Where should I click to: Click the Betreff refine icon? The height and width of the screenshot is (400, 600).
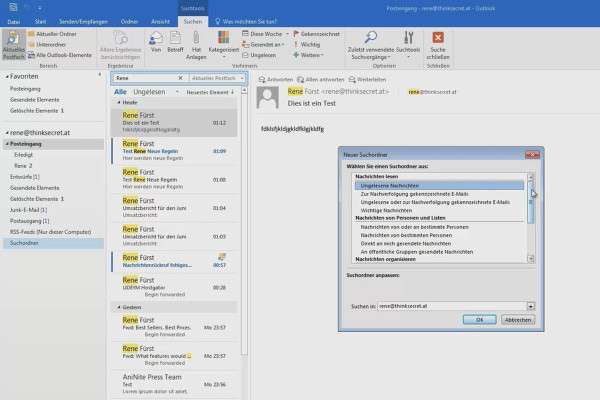(175, 42)
